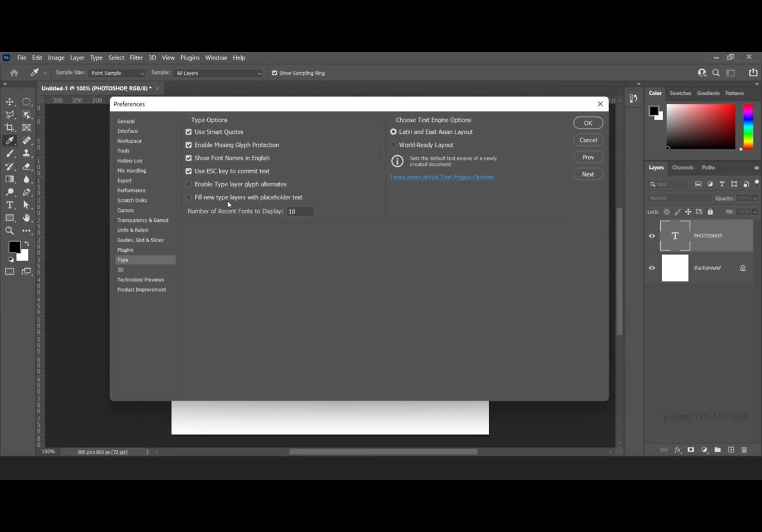Viewport: 762px width, 532px height.
Task: Select the Gradient tool
Action: click(10, 179)
